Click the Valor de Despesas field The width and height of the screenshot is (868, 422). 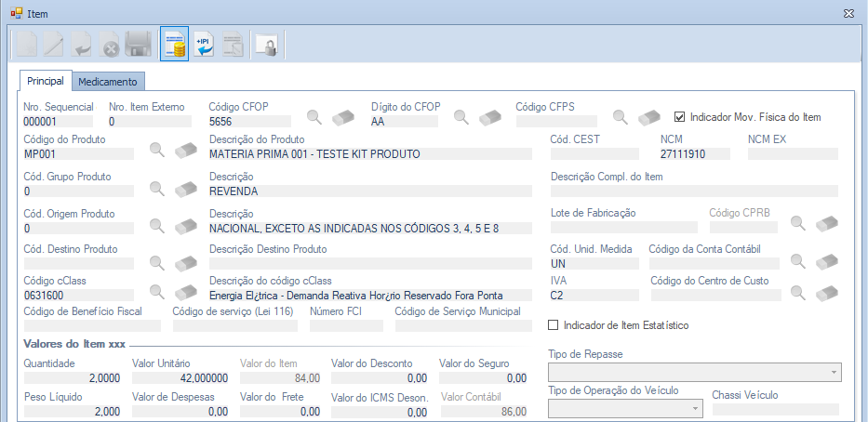180,412
